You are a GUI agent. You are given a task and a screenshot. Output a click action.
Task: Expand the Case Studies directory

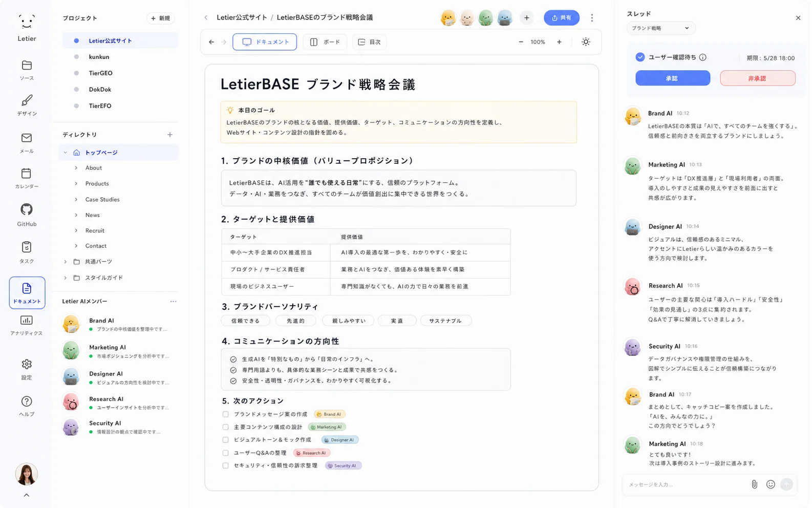coord(76,199)
